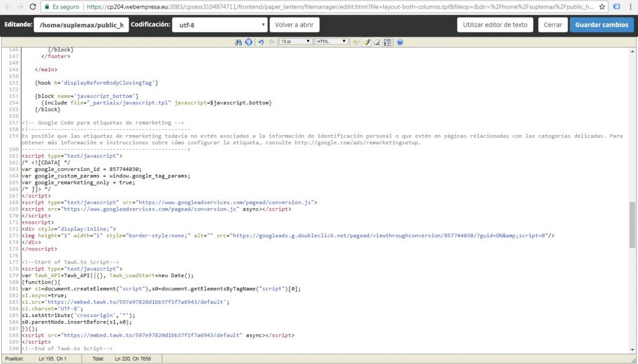Viewport: 638px width, 364px height.
Task: Open the search binoculars tool
Action: coord(238,42)
